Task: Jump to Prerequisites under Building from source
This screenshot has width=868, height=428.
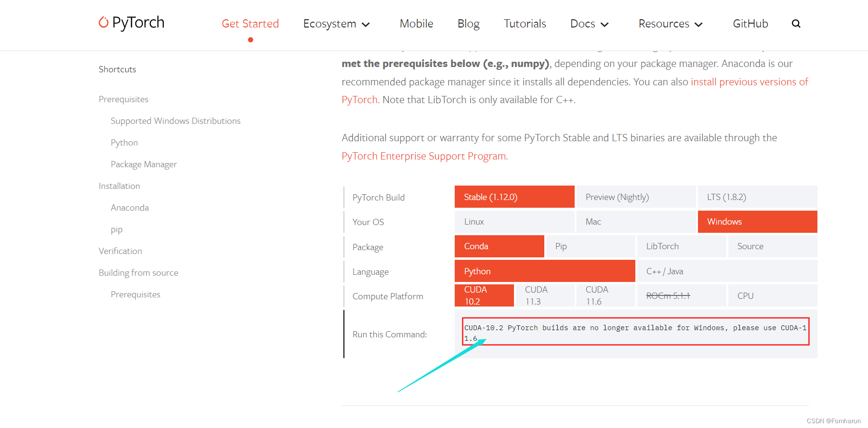Action: tap(135, 294)
